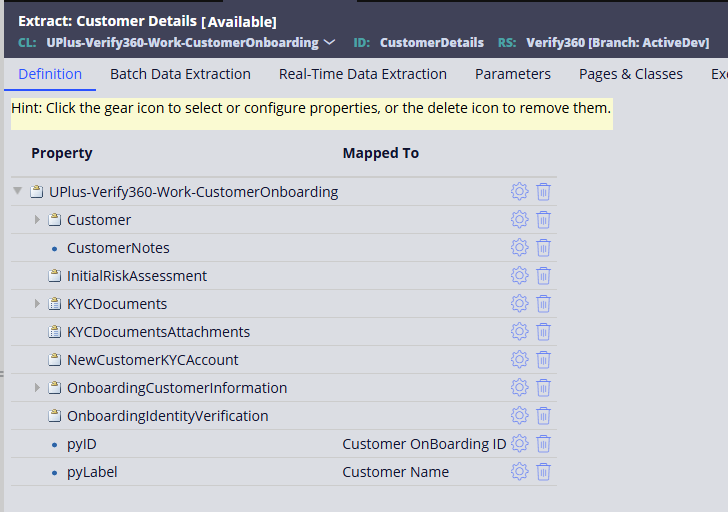Screen dimensions: 728x512
Task: Go to the Parameters tab
Action: click(513, 74)
